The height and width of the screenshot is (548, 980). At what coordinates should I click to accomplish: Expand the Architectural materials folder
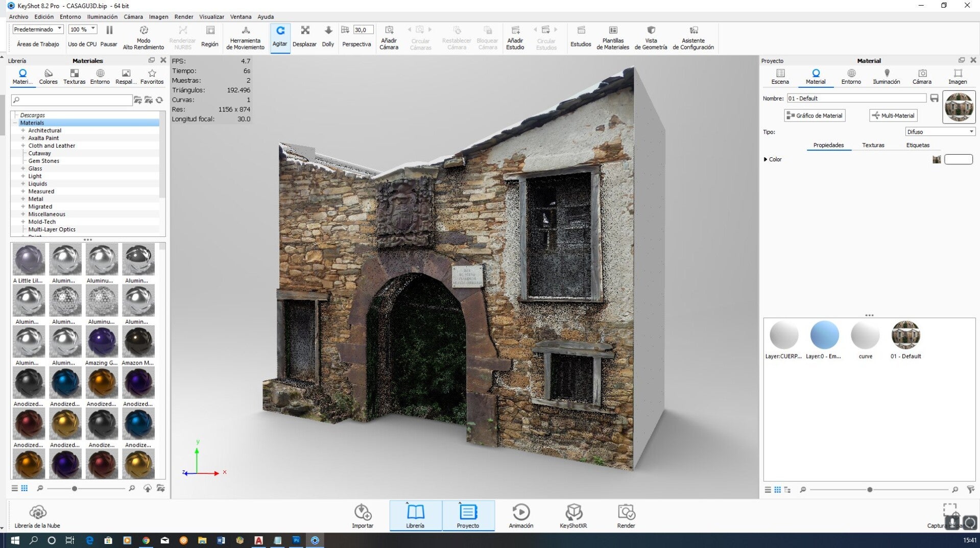tap(23, 130)
